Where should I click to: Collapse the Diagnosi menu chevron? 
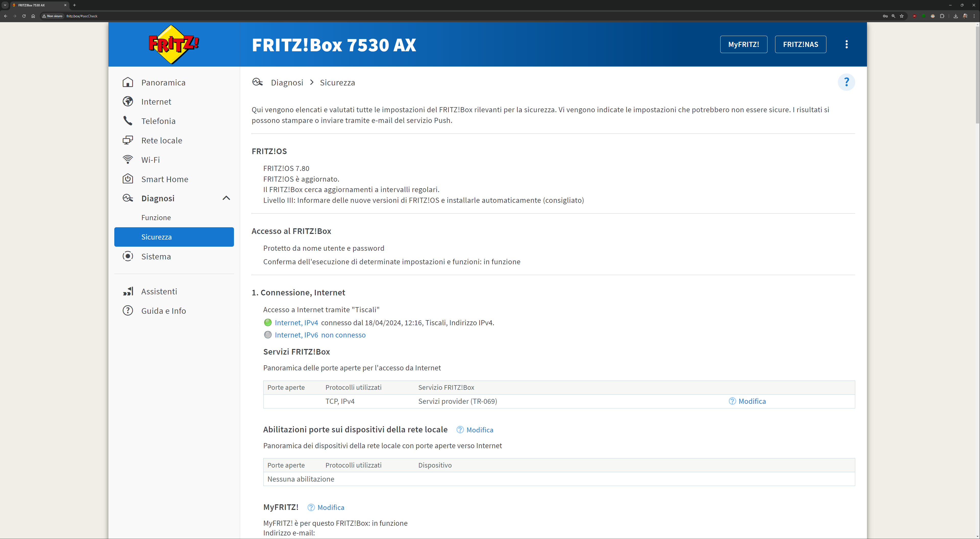tap(226, 198)
